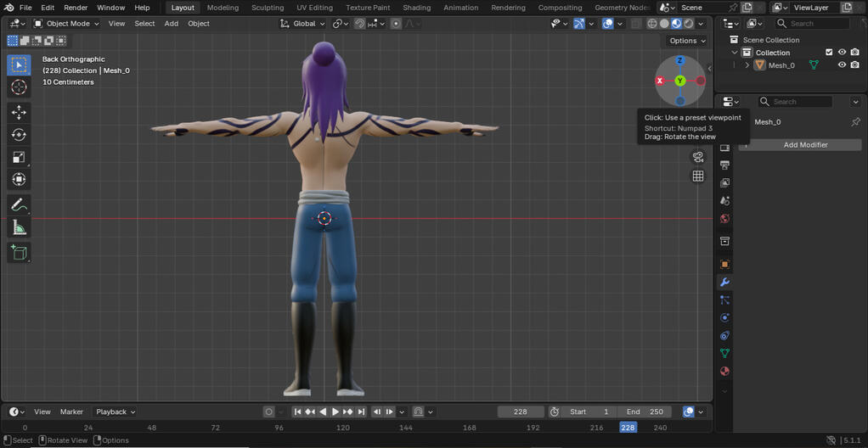The width and height of the screenshot is (868, 448).
Task: Open the viewport Options dropdown
Action: click(x=688, y=41)
